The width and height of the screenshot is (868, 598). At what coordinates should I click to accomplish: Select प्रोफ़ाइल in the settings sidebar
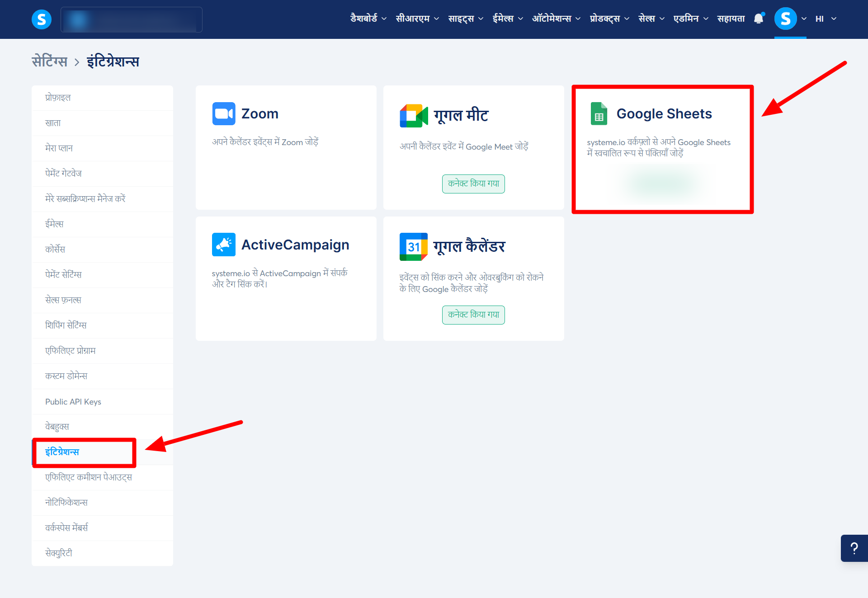tap(102, 98)
